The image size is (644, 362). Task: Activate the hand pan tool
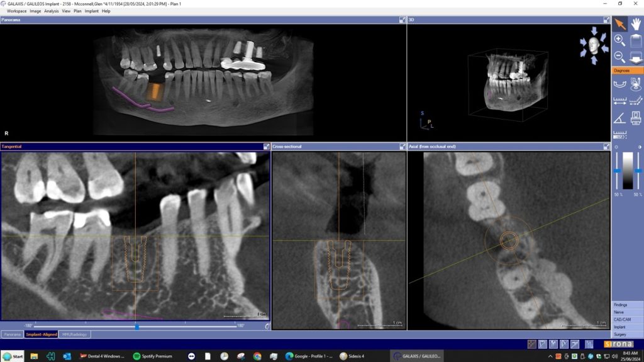(x=636, y=24)
